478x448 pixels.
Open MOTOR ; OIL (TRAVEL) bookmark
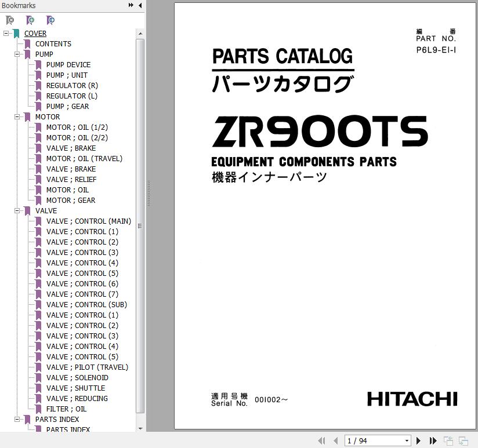click(84, 158)
